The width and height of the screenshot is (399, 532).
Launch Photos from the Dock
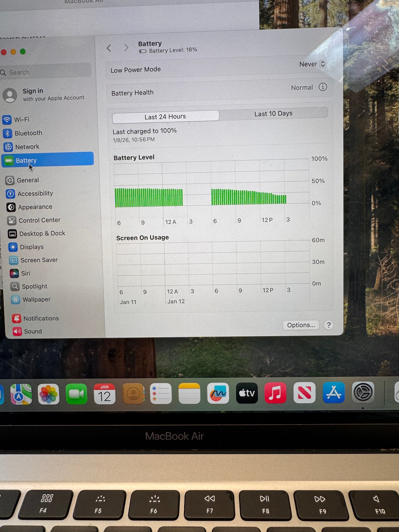click(49, 394)
